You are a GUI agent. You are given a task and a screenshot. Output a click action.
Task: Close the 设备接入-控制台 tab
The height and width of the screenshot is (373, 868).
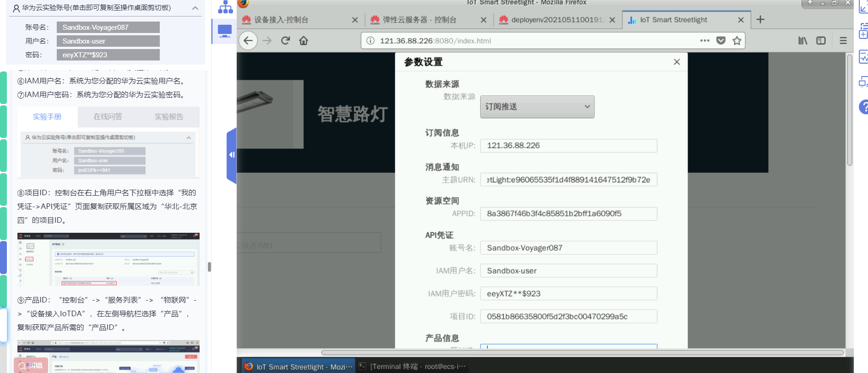355,20
